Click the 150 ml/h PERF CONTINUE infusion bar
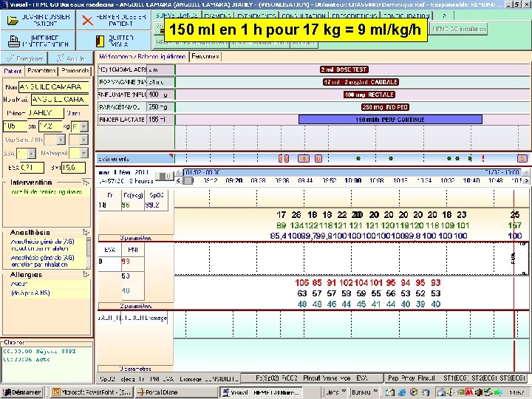Image resolution: width=532 pixels, height=399 pixels. 390,120
